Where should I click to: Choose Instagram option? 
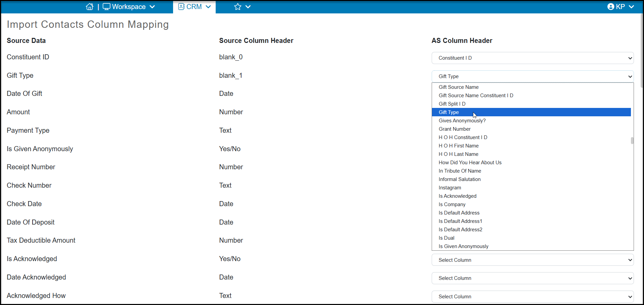coord(531,188)
